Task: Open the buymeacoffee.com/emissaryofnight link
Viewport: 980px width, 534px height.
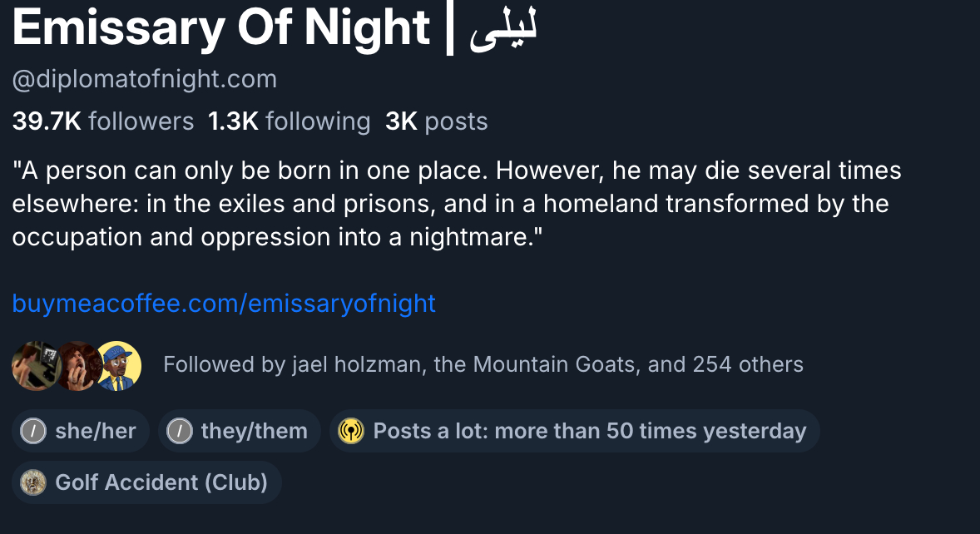Action: click(224, 303)
